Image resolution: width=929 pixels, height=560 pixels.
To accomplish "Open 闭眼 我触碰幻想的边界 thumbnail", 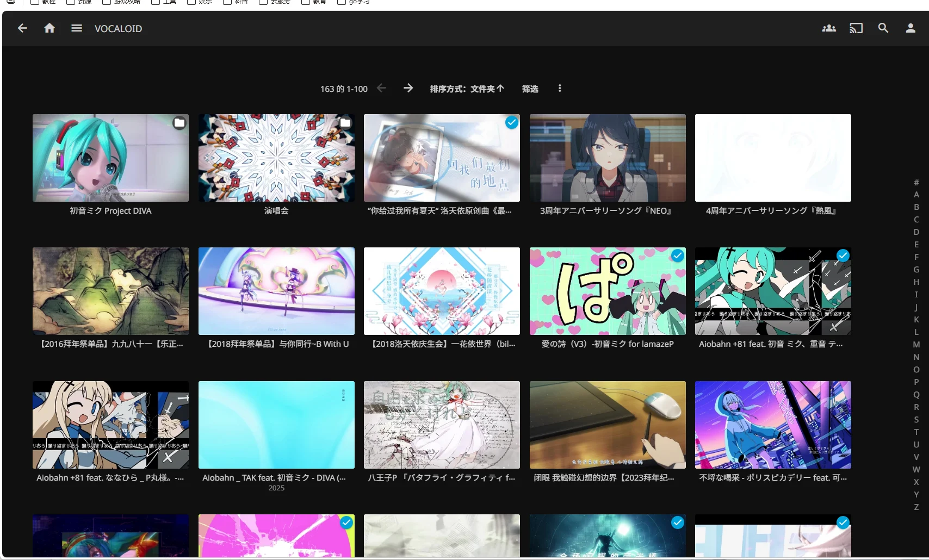I will 608,425.
